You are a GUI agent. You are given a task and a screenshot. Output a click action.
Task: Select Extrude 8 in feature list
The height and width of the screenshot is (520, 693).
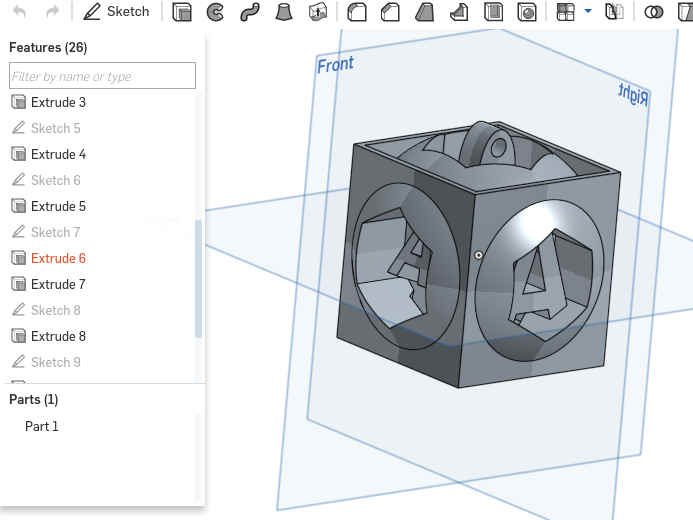coord(58,336)
